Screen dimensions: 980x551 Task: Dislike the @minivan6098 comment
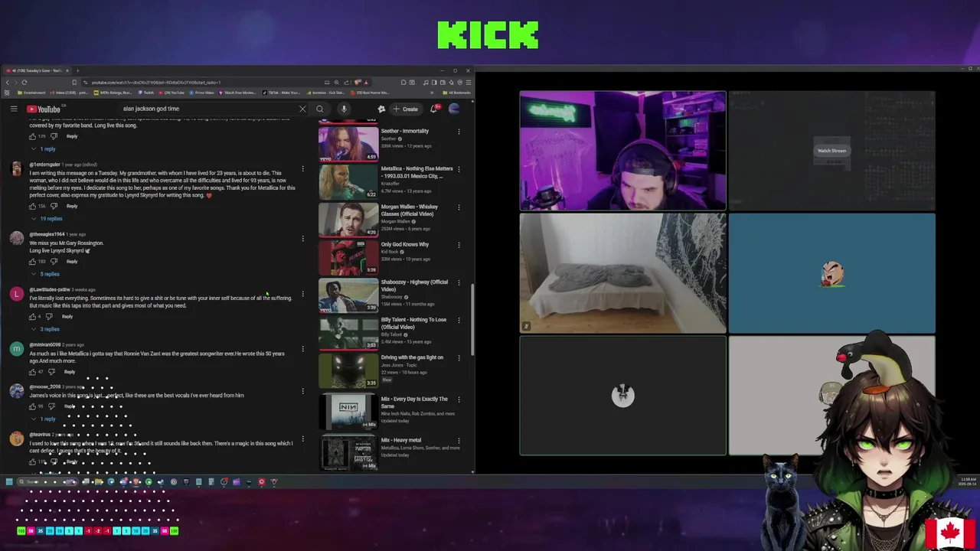(x=51, y=372)
